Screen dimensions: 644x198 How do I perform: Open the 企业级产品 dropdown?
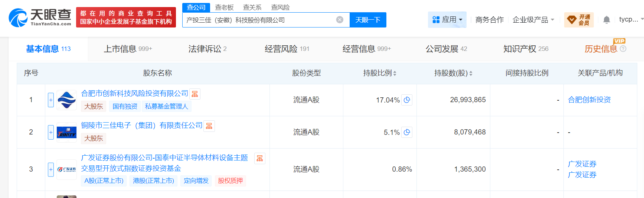533,20
